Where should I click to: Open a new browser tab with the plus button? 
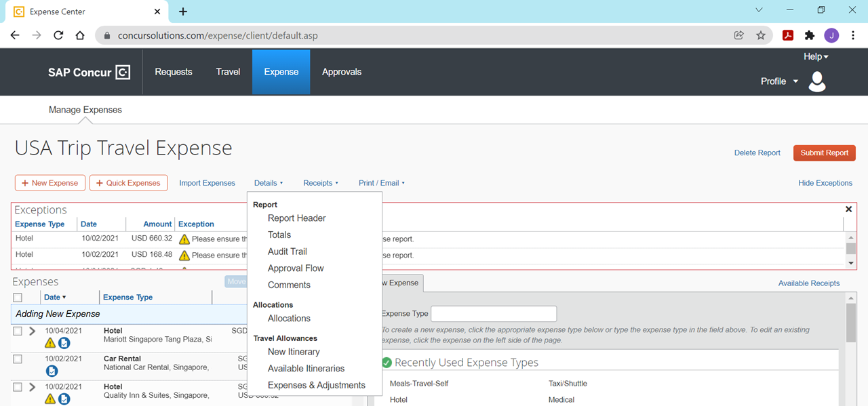coord(183,12)
